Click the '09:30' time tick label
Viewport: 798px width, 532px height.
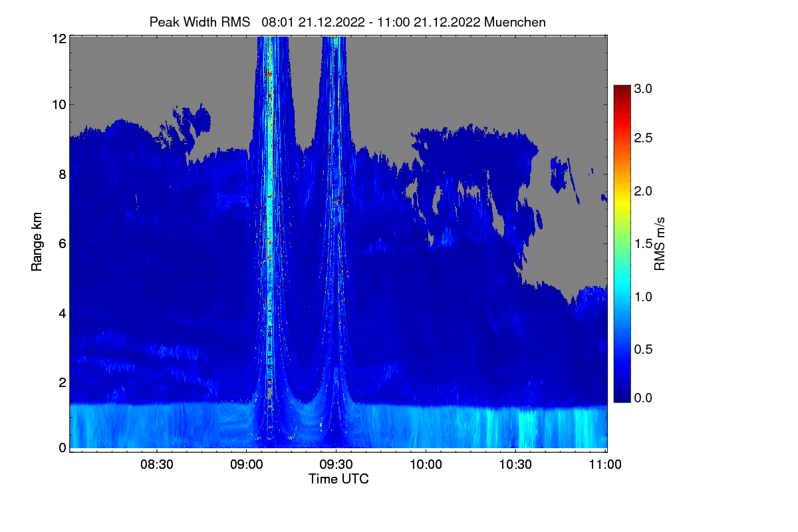pyautogui.click(x=336, y=465)
